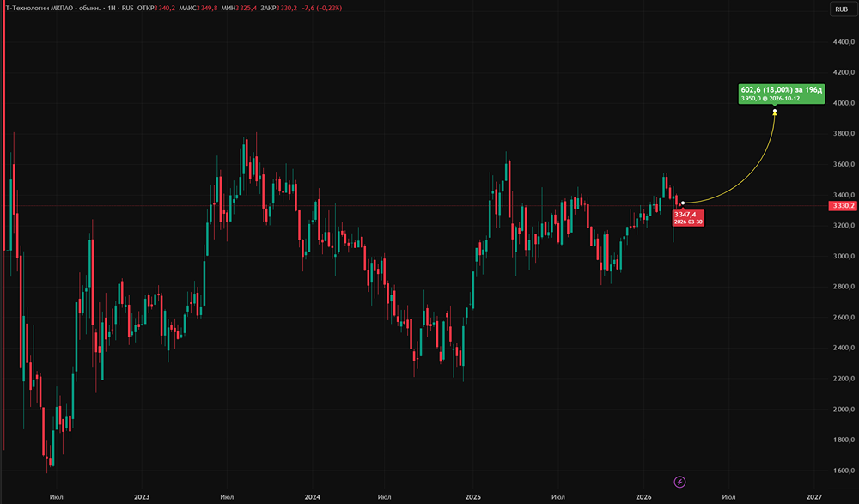Click the RUS exchange label
859x504 pixels.
tap(128, 9)
